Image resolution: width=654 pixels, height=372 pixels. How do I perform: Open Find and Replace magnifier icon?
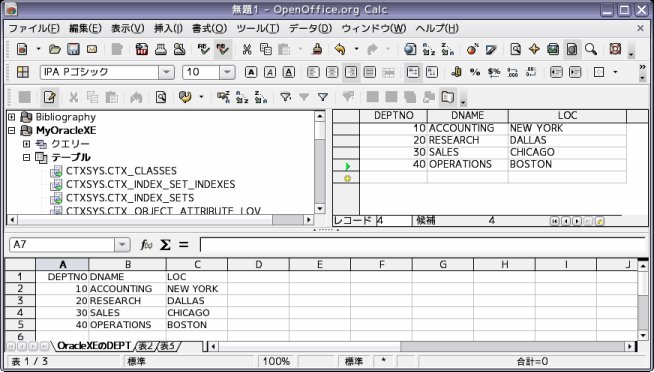[591, 50]
